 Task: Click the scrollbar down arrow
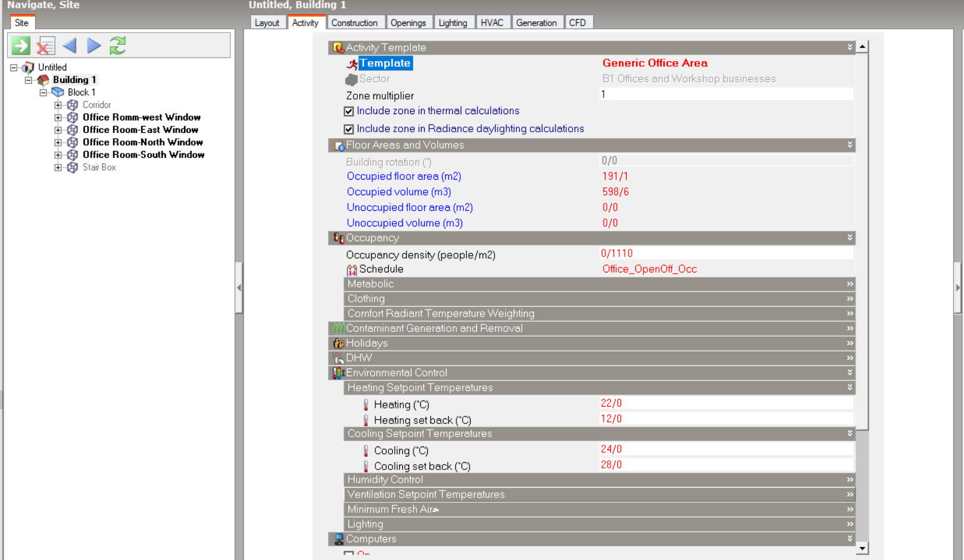click(x=862, y=548)
